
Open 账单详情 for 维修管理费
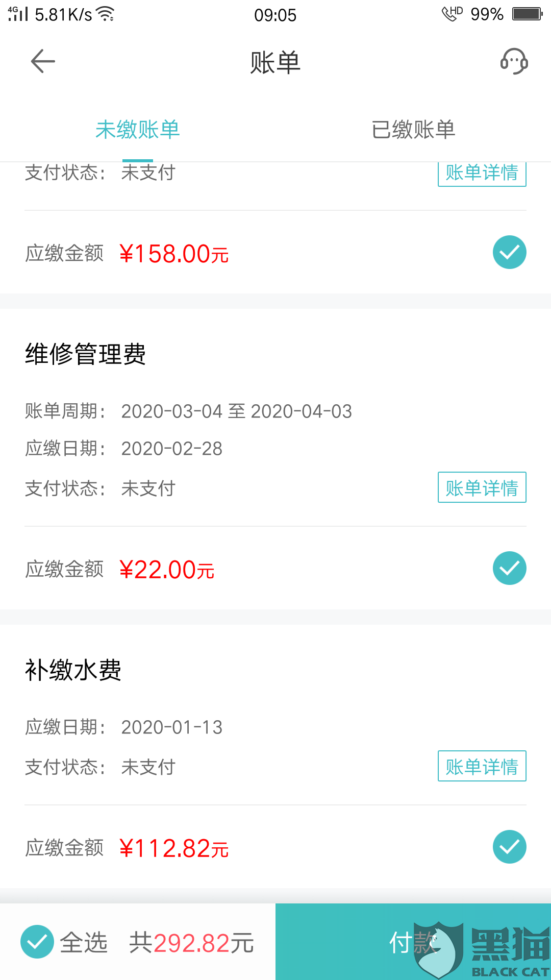point(482,487)
